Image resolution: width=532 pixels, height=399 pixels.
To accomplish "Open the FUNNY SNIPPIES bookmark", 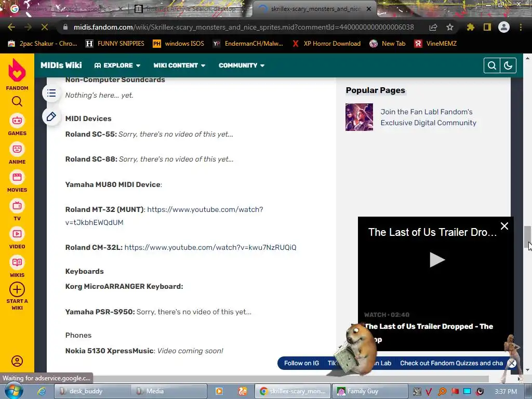I will 115,44.
